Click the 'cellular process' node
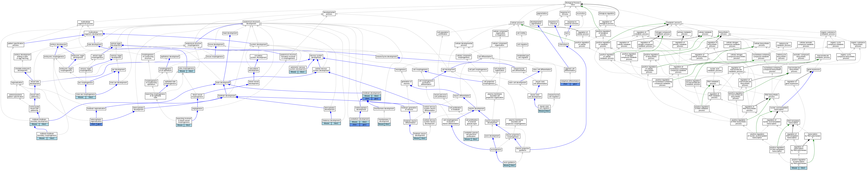 click(517, 23)
